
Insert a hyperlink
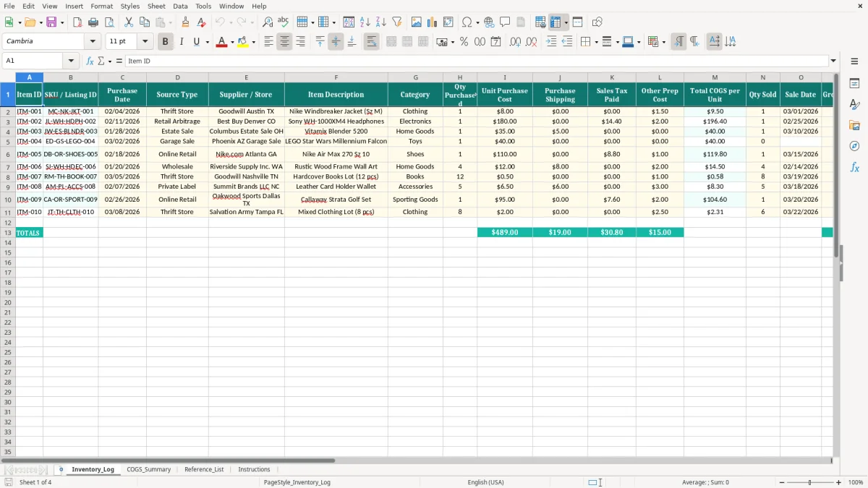click(489, 22)
